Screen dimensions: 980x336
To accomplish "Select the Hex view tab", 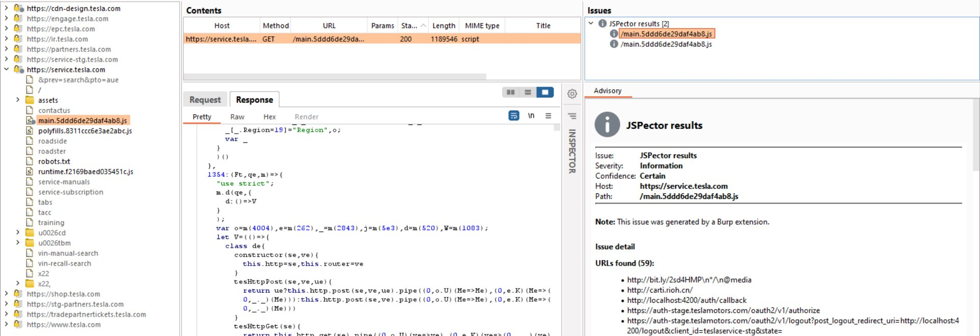I will pyautogui.click(x=269, y=117).
